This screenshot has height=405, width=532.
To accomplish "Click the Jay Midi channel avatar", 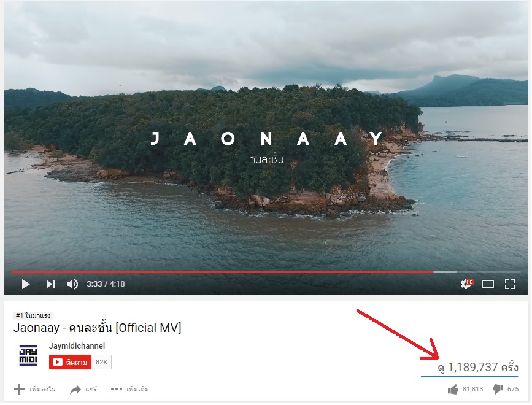I will pyautogui.click(x=28, y=355).
